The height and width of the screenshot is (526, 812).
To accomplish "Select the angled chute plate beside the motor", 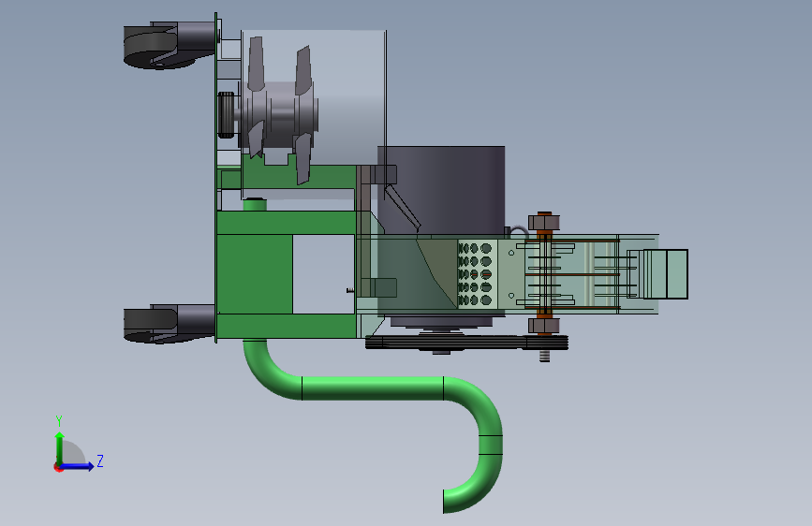I will click(x=402, y=208).
